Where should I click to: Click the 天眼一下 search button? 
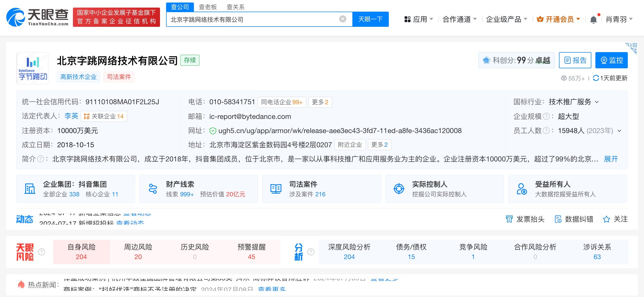click(370, 19)
